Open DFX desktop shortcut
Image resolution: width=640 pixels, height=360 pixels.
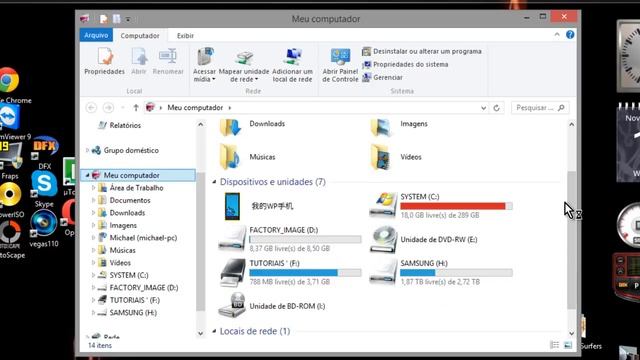[x=44, y=153]
